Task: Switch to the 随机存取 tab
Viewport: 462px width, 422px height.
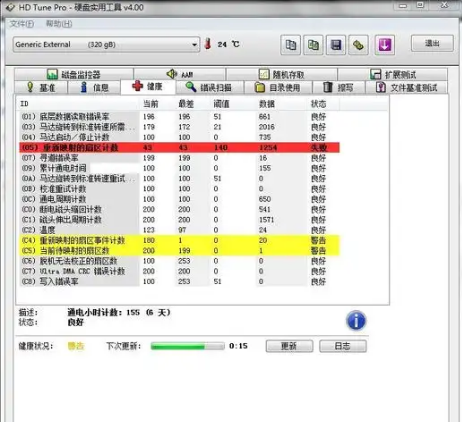Action: [282, 74]
